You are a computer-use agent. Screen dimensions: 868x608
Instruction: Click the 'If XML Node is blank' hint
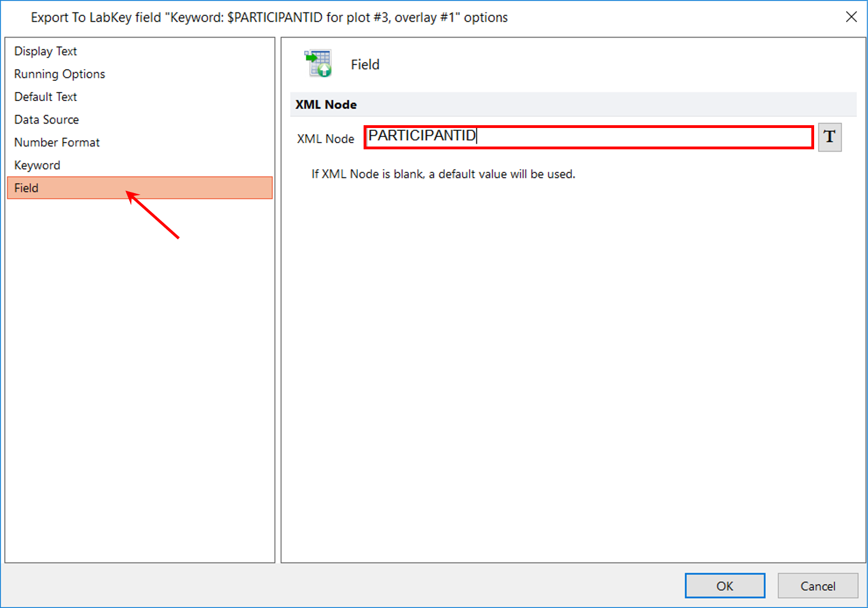click(443, 174)
